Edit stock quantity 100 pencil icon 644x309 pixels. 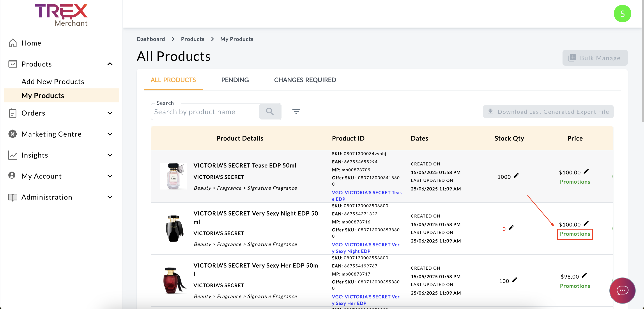click(x=514, y=280)
